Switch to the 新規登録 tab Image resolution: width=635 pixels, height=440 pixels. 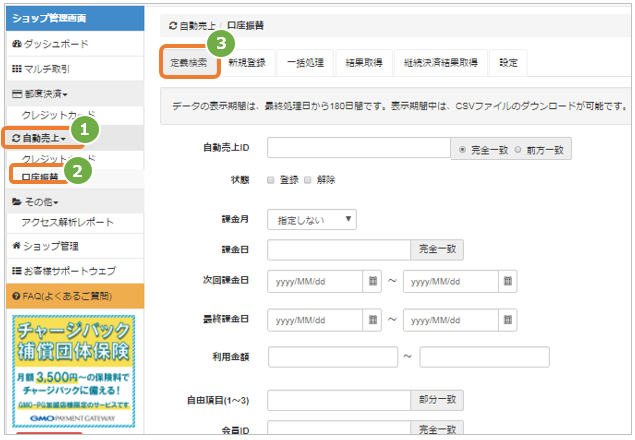pos(247,62)
